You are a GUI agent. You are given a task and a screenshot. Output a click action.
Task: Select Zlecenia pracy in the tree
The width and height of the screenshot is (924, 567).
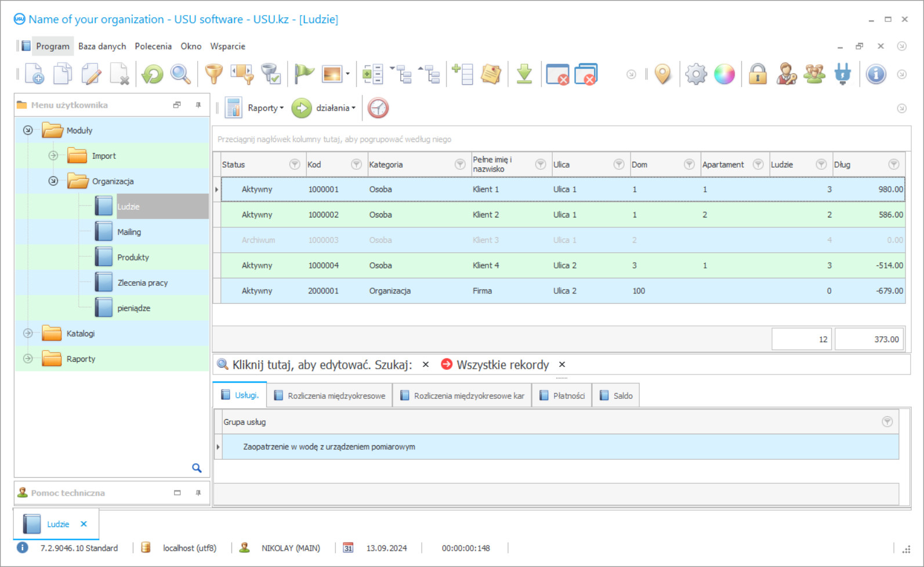pyautogui.click(x=143, y=283)
